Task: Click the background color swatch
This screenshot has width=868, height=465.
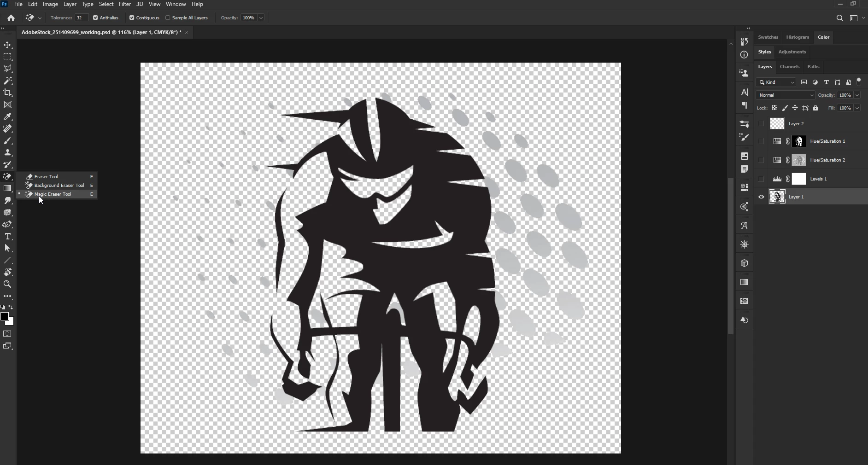Action: point(11,322)
